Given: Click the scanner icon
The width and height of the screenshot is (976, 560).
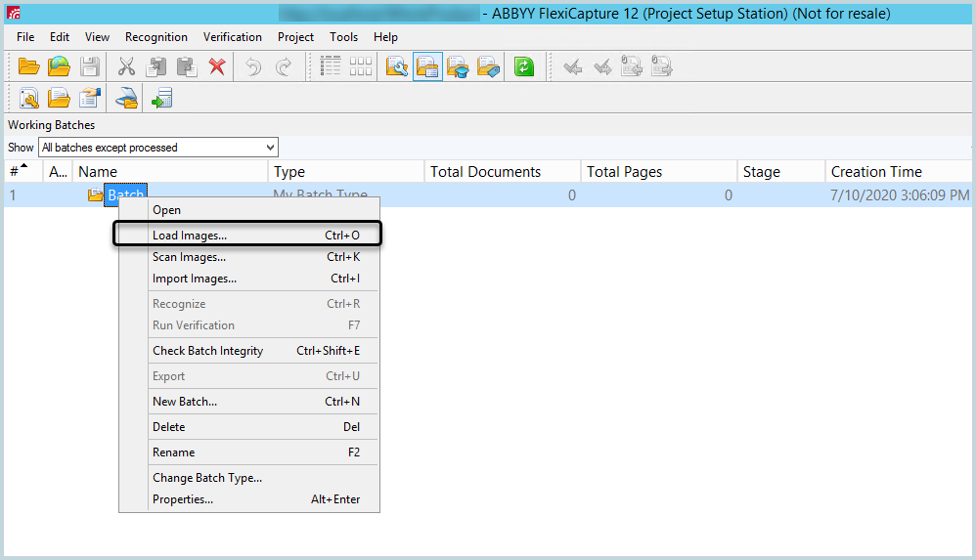Looking at the screenshot, I should click(126, 99).
